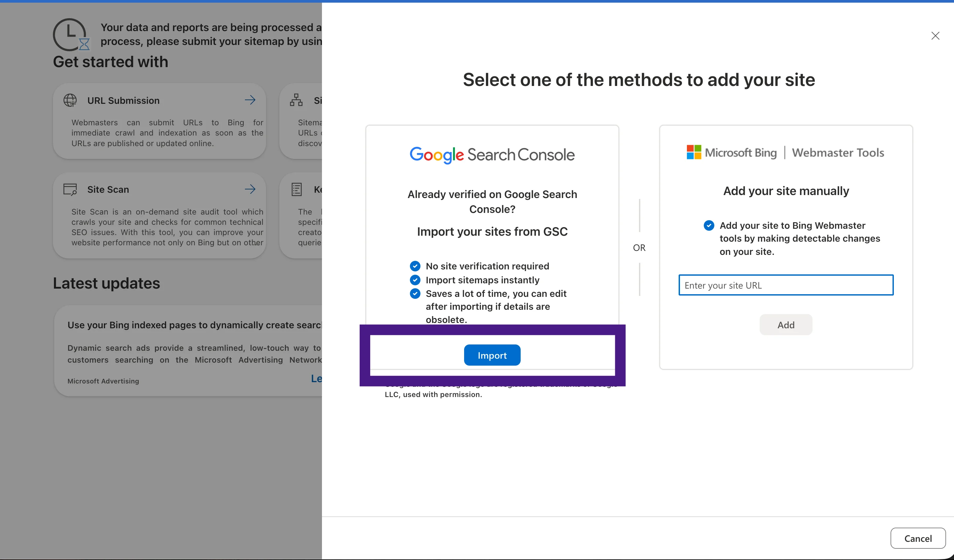Image resolution: width=954 pixels, height=560 pixels.
Task: Click Use your Bing indexed pages headline
Action: coord(195,325)
